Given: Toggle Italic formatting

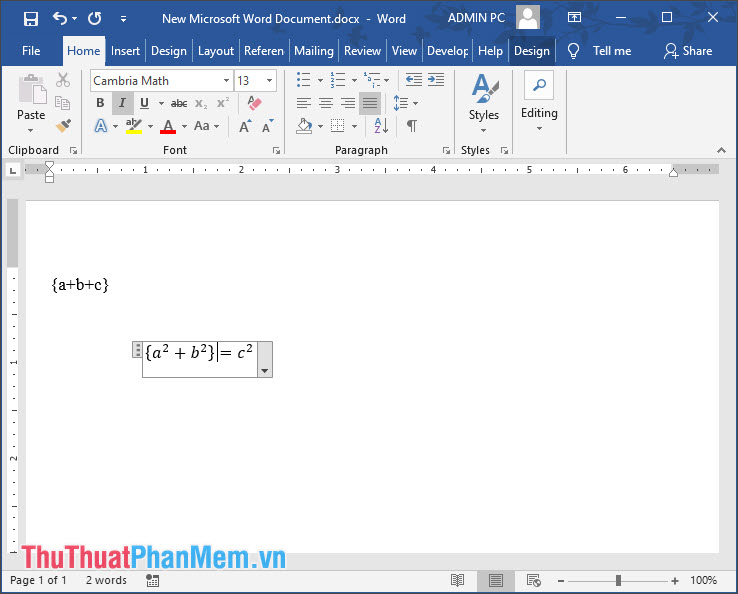Looking at the screenshot, I should click(122, 103).
